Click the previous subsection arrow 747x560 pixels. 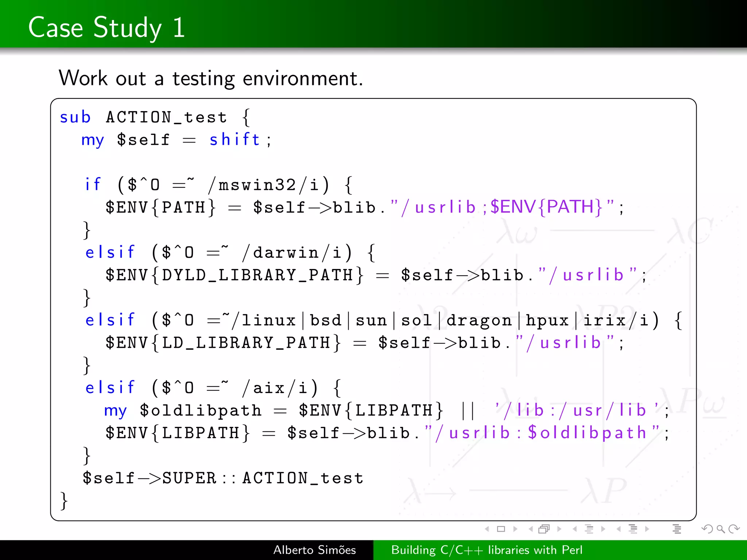pos(575,529)
